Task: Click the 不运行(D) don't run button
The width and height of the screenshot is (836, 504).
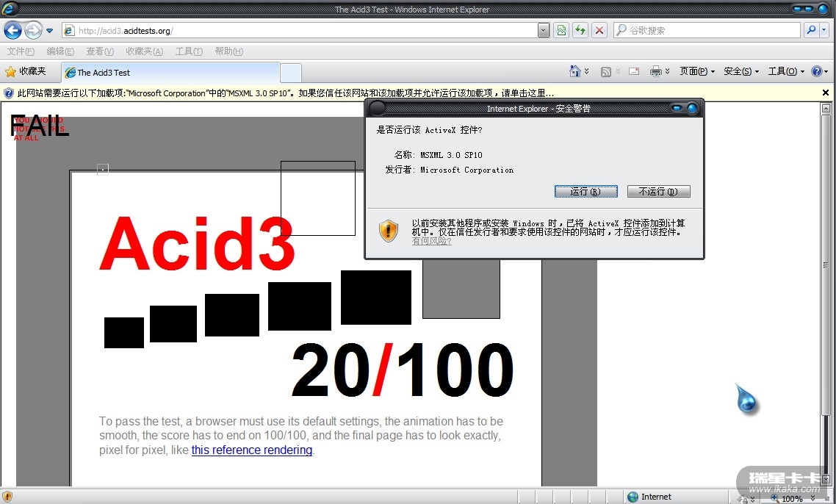Action: (x=658, y=192)
